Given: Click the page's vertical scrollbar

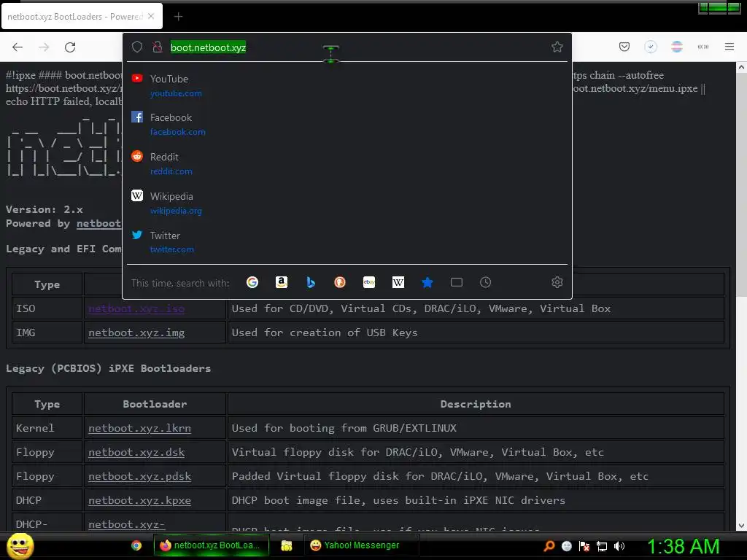Looking at the screenshot, I should 741,186.
